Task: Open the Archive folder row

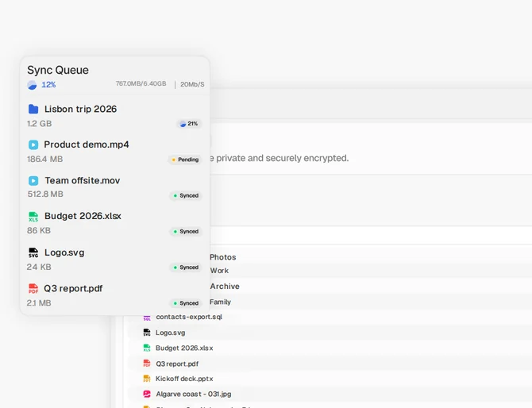Action: pos(225,287)
